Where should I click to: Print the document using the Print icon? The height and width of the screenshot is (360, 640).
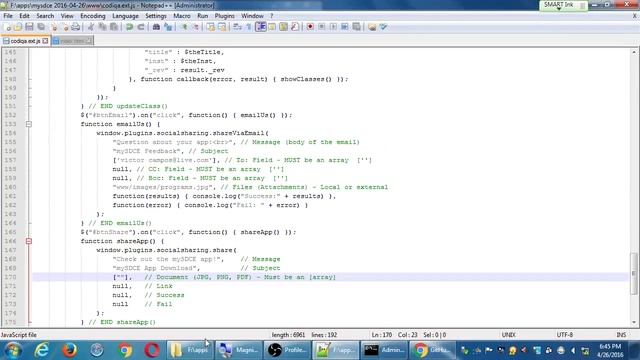pos(76,27)
